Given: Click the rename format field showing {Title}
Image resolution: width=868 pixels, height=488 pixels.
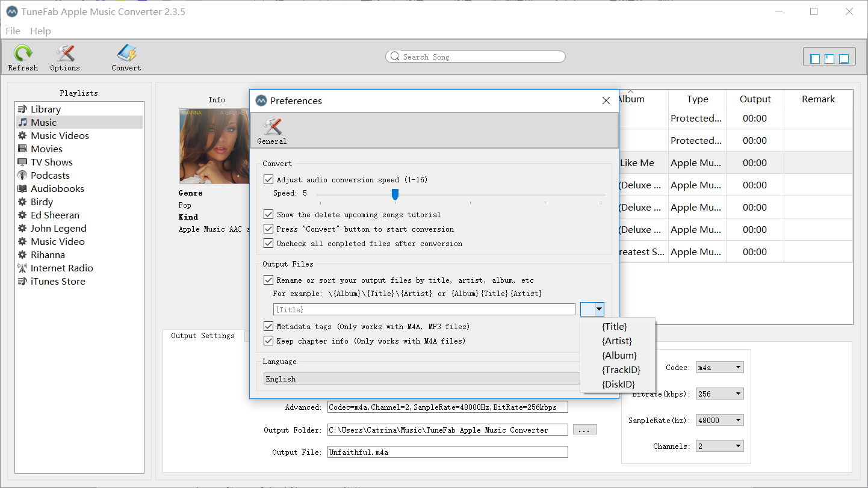Looking at the screenshot, I should [x=424, y=309].
